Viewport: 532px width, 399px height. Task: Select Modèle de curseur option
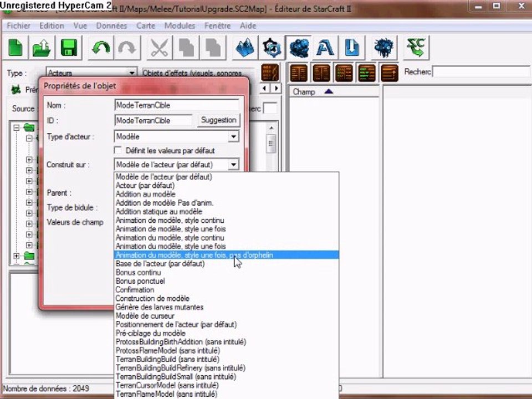226,316
